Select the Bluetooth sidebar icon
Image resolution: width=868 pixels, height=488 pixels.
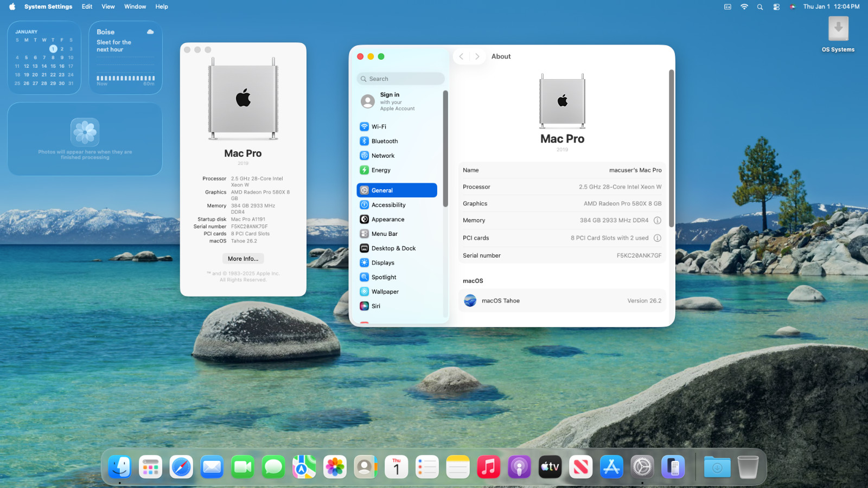pyautogui.click(x=365, y=141)
